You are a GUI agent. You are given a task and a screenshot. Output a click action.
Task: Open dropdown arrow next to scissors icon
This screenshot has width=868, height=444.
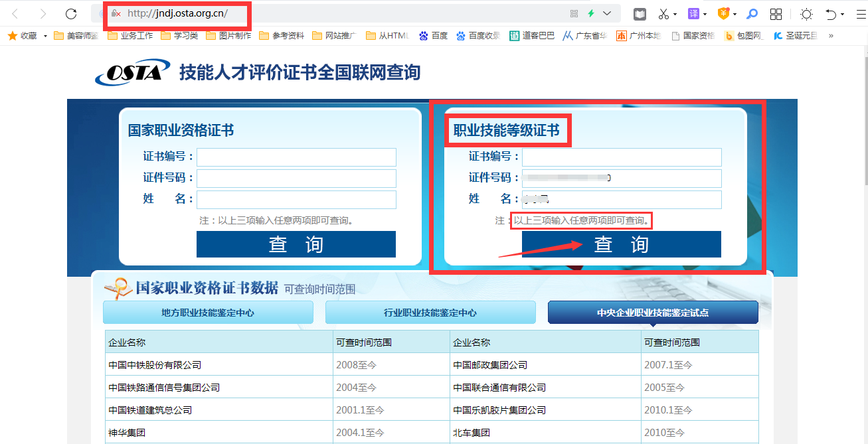coord(675,14)
